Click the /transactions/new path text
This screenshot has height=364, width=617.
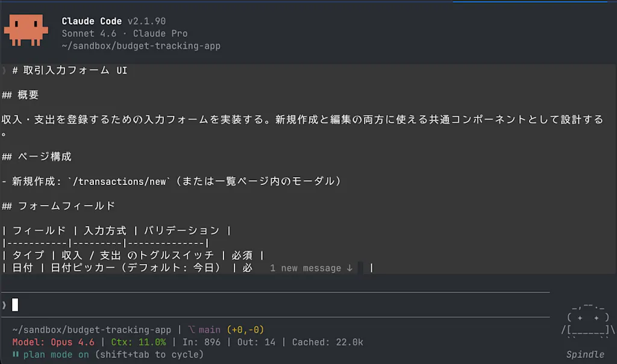click(x=120, y=181)
